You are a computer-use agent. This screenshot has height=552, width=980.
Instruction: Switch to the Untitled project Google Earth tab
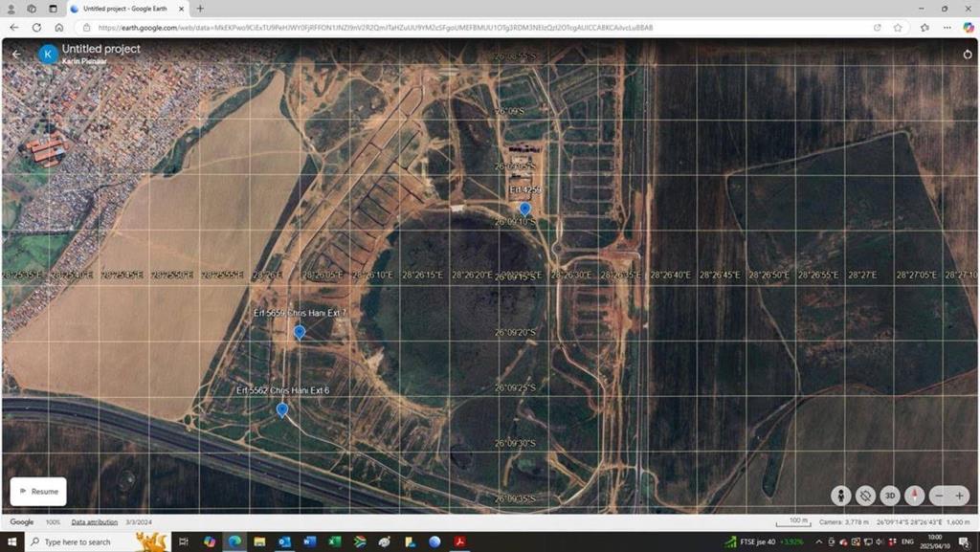(124, 9)
